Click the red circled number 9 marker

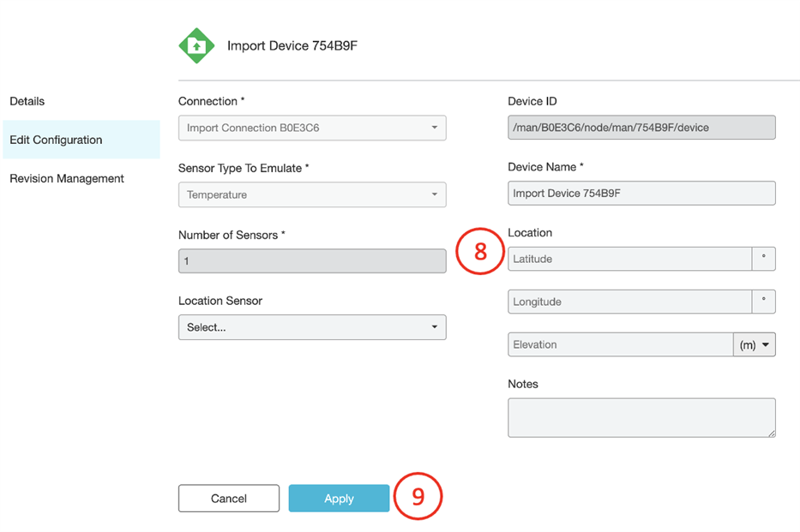418,498
